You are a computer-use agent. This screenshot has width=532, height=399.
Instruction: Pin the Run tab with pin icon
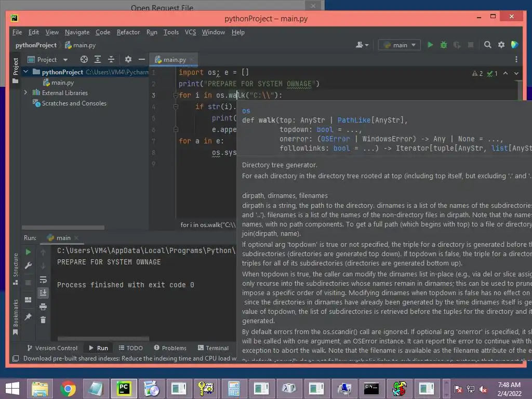click(x=28, y=316)
